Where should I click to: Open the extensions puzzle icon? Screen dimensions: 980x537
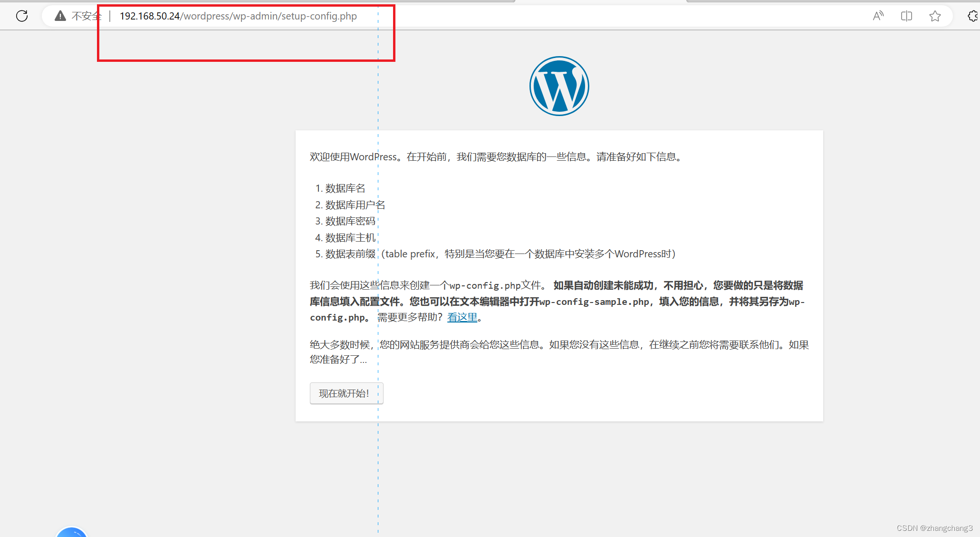pyautogui.click(x=972, y=16)
